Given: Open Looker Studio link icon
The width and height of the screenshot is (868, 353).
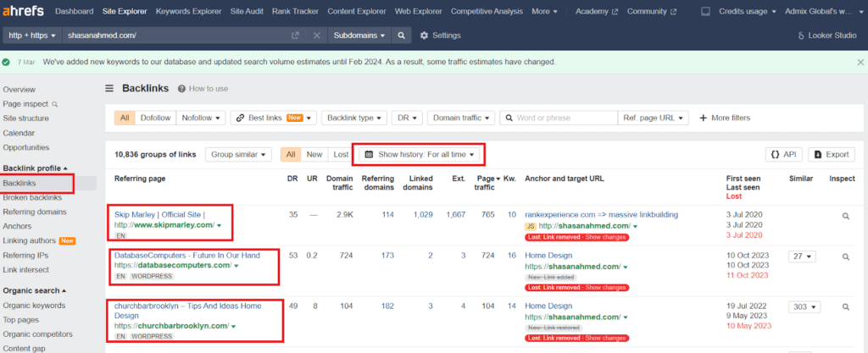Looking at the screenshot, I should click(801, 36).
